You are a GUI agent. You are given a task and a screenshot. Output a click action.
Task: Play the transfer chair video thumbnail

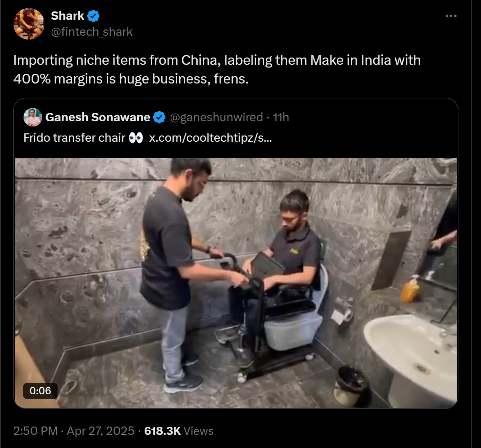click(236, 283)
